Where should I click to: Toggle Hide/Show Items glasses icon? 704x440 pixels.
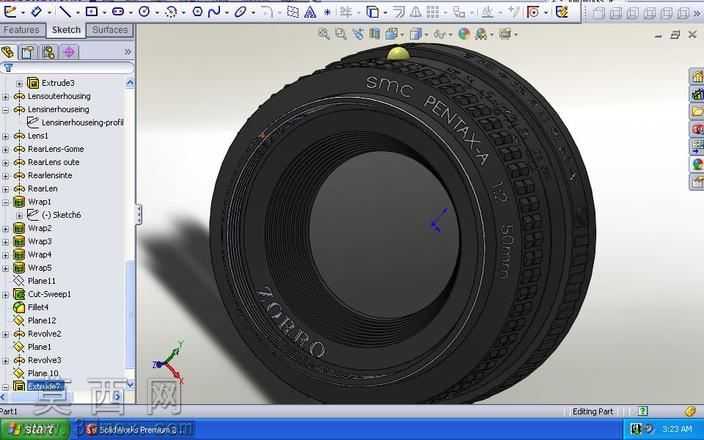440,34
